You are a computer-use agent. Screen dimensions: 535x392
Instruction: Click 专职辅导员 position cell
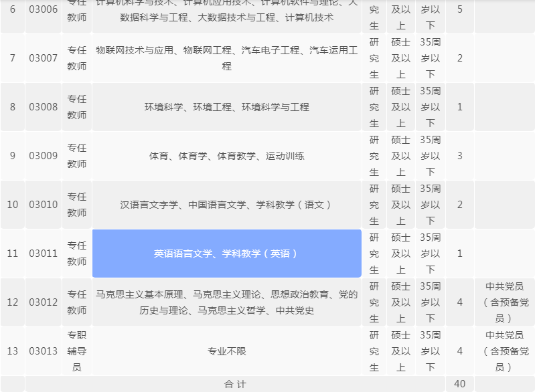77,351
